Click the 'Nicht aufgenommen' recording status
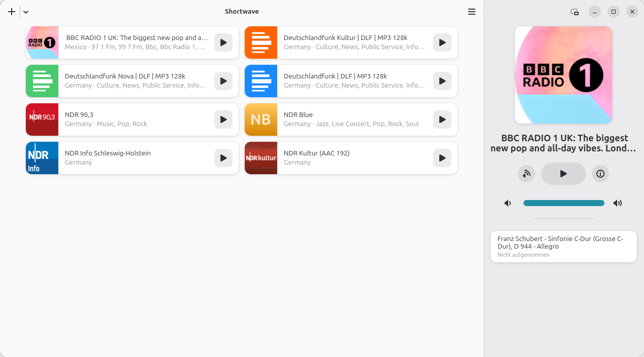Image resolution: width=644 pixels, height=357 pixels. point(523,255)
